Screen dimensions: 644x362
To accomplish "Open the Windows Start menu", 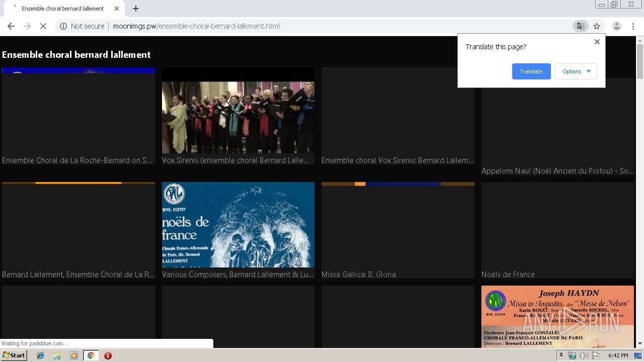I will 14,355.
